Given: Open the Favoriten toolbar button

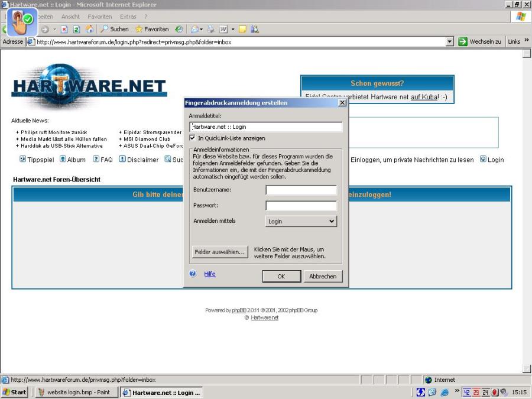Looking at the screenshot, I should pyautogui.click(x=152, y=29).
